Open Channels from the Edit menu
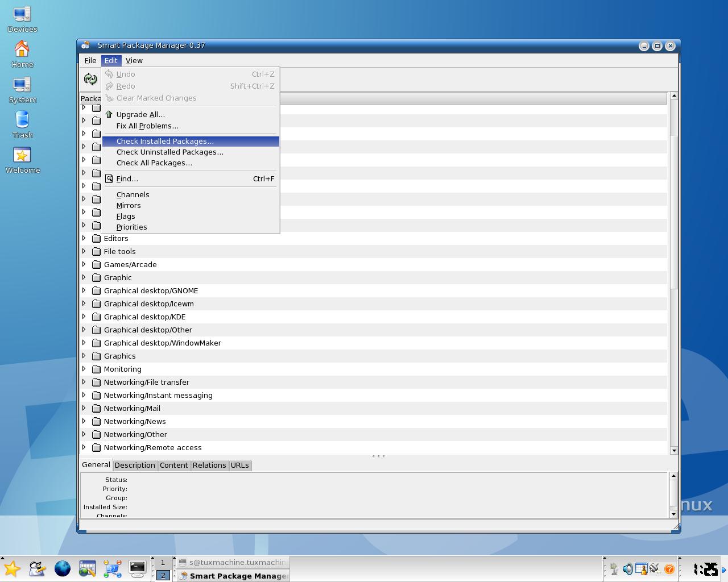The width and height of the screenshot is (728, 582). pos(191,195)
